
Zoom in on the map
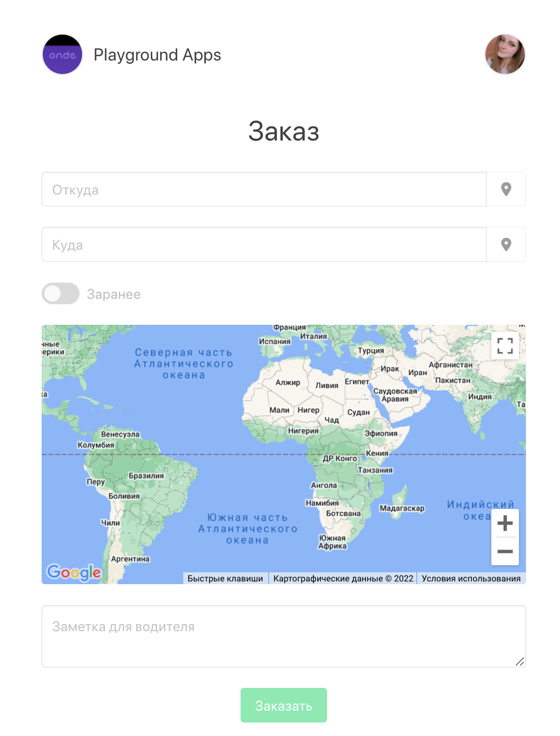(505, 523)
